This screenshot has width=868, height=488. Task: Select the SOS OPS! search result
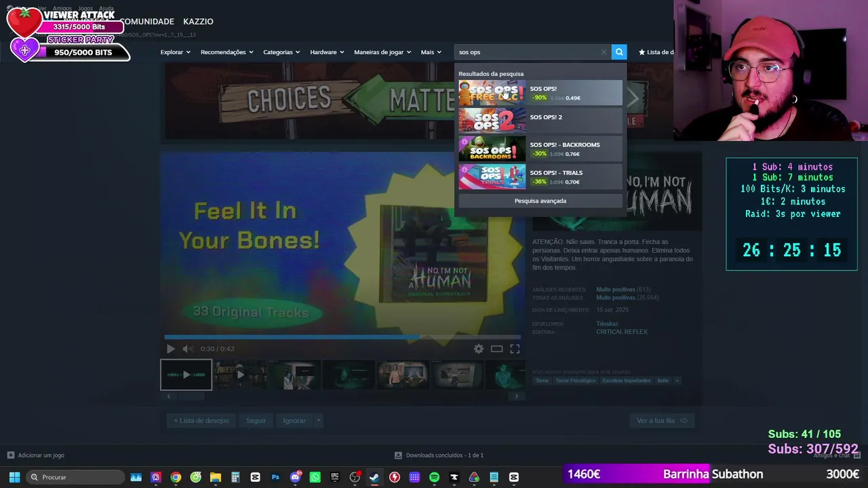coord(540,93)
